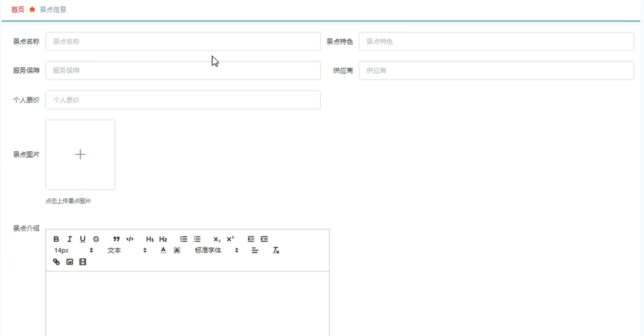
Task: Focus the 景点名称 input field
Action: [x=183, y=41]
